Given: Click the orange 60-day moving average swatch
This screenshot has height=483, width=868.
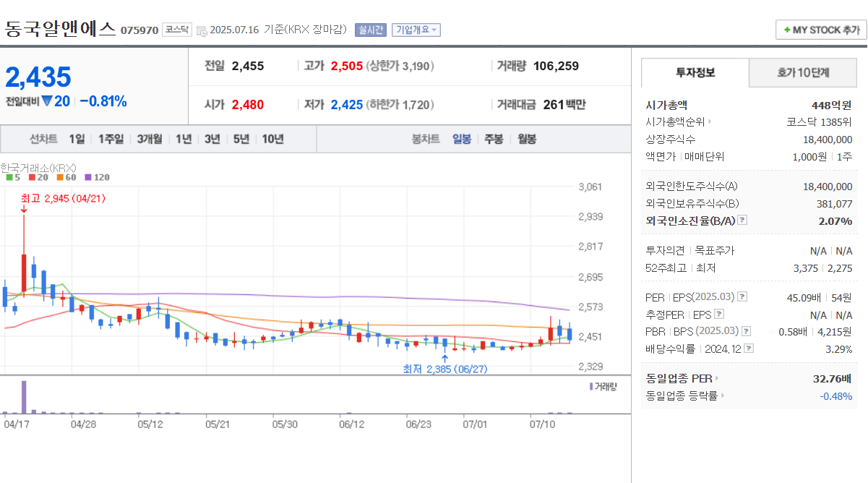Looking at the screenshot, I should point(59,177).
